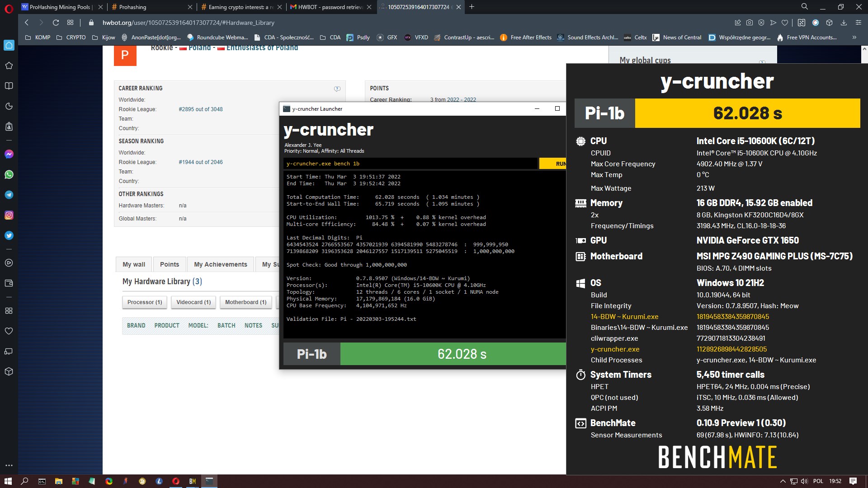Open GFX bookmark
Image resolution: width=868 pixels, height=488 pixels.
(387, 38)
